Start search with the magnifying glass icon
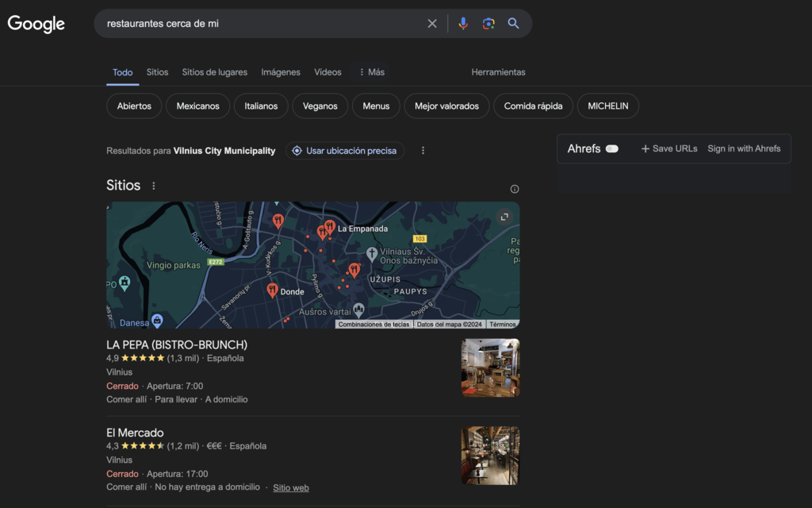The width and height of the screenshot is (812, 508). (x=513, y=23)
